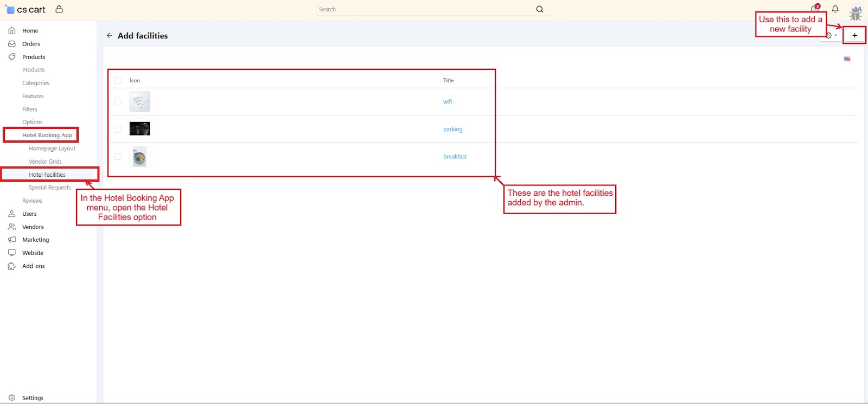Tick the checkbox for the wifi facility
The image size is (868, 404).
(x=118, y=102)
